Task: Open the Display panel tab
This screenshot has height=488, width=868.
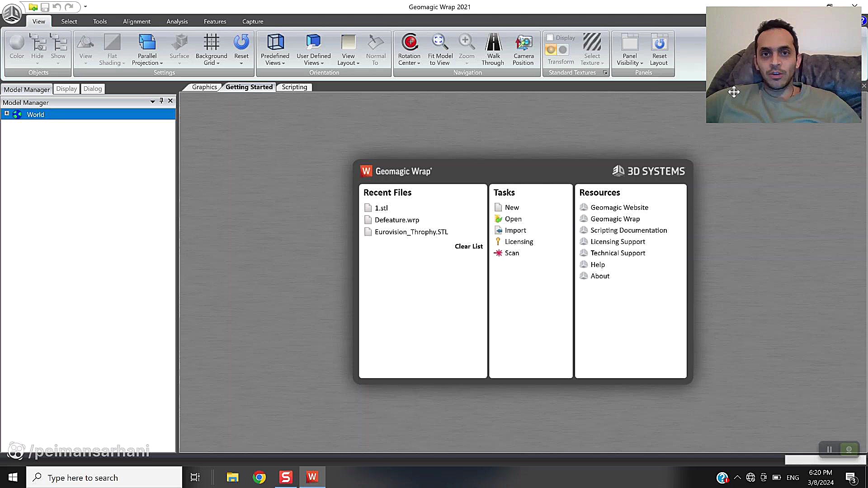Action: pos(66,89)
